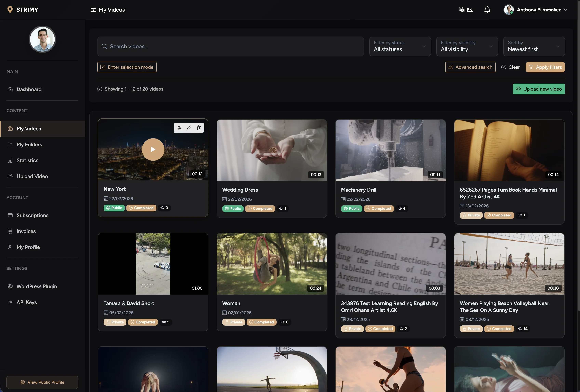The image size is (580, 392).
Task: Click Upload new video
Action: (539, 89)
